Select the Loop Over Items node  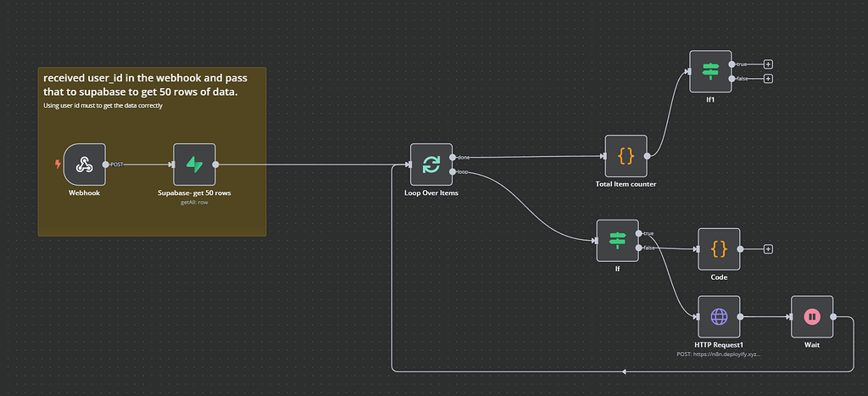click(431, 165)
